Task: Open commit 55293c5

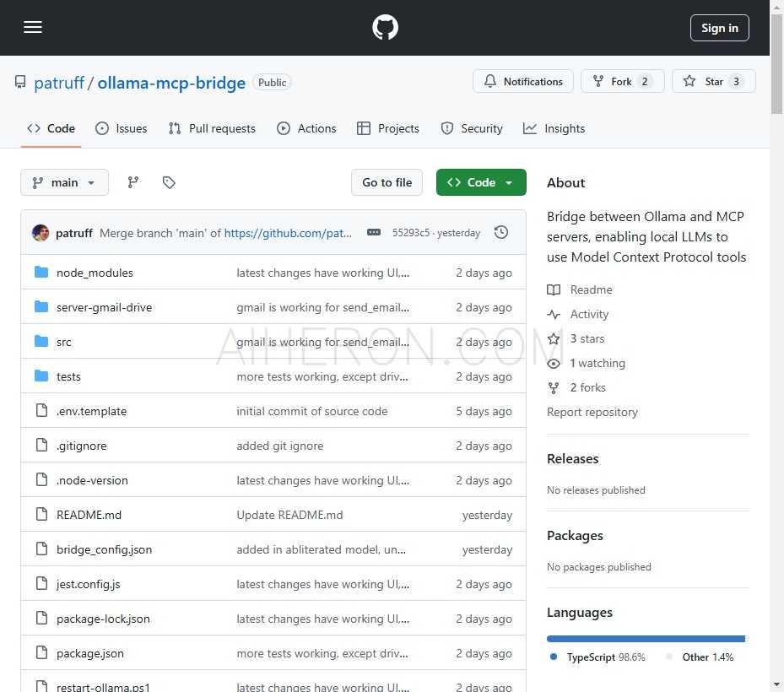Action: click(x=410, y=233)
